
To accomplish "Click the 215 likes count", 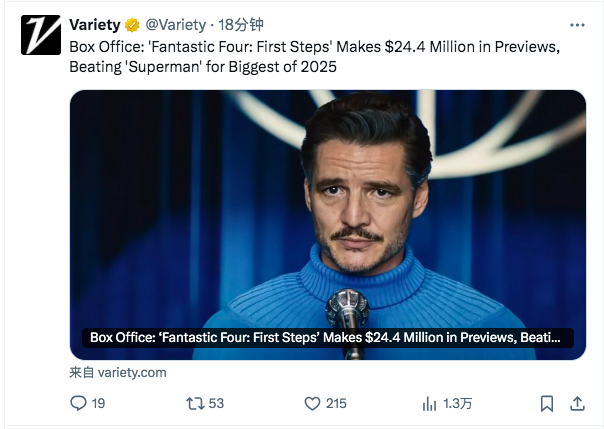I will point(336,404).
